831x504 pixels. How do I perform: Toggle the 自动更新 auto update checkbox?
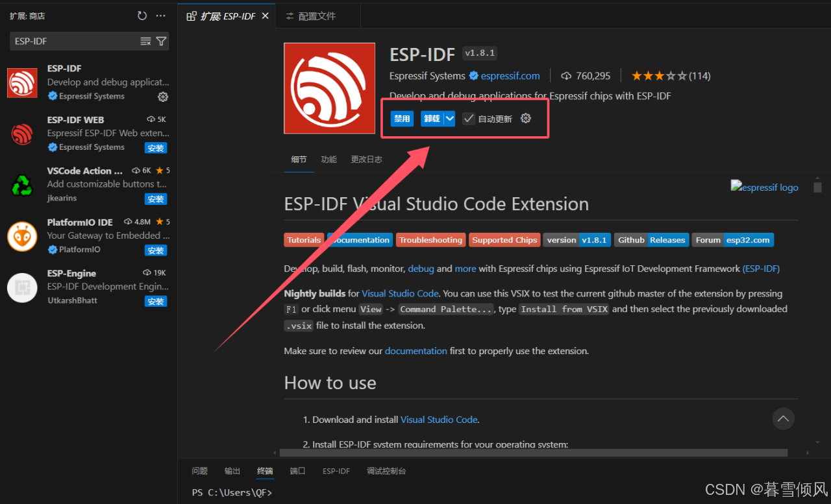pyautogui.click(x=469, y=119)
